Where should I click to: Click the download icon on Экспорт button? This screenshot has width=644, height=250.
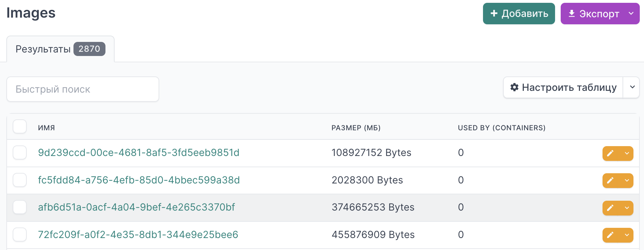[x=572, y=13]
